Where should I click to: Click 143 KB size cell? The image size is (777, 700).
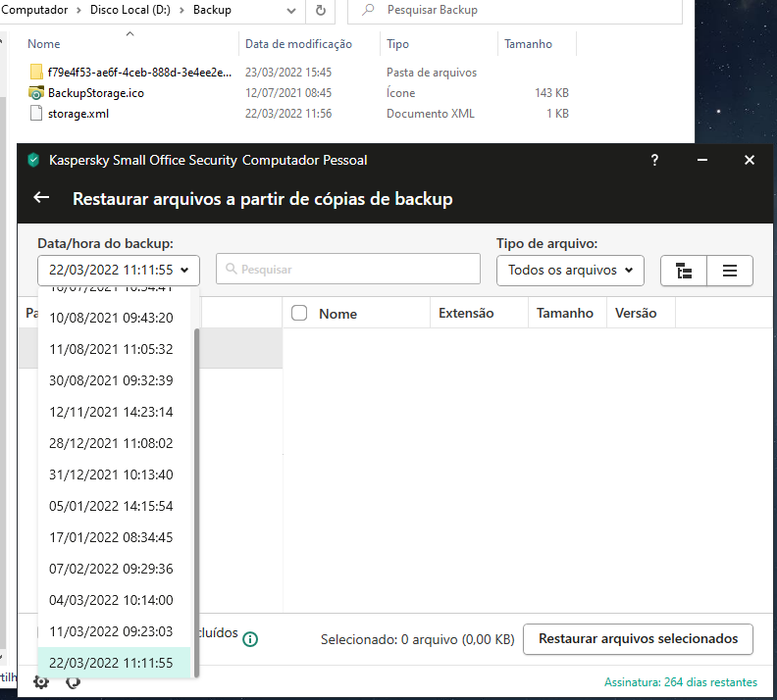pos(551,92)
